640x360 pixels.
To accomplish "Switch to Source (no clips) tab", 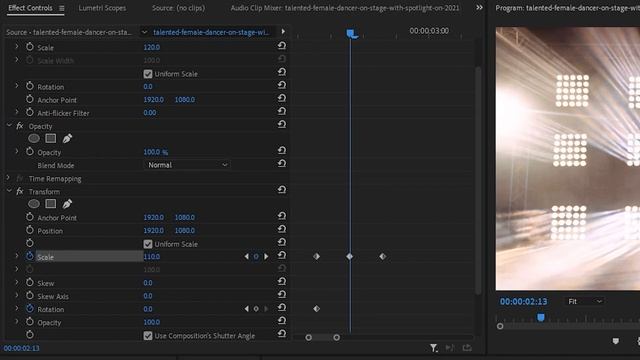I will point(178,8).
